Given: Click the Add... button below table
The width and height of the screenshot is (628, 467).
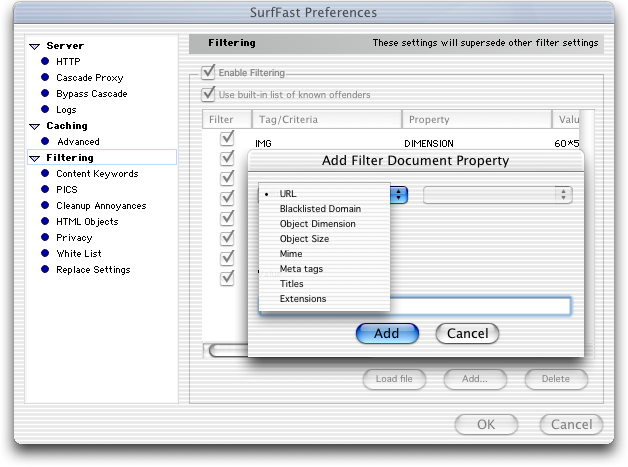Looking at the screenshot, I should click(475, 379).
